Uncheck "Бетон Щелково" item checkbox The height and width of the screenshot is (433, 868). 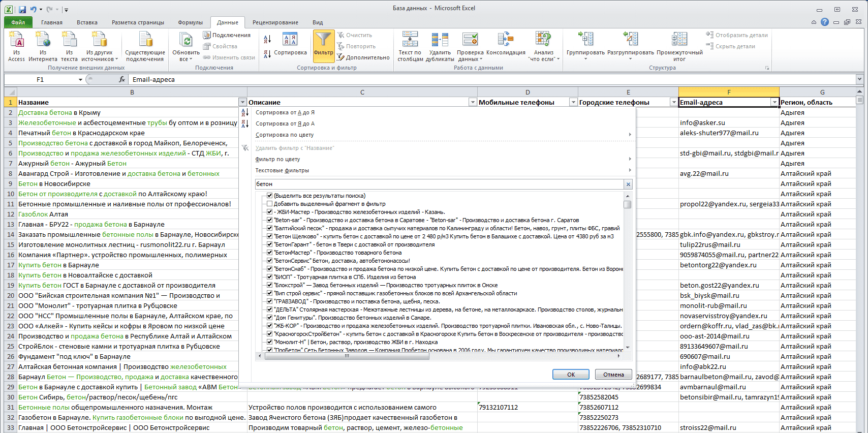tap(270, 236)
